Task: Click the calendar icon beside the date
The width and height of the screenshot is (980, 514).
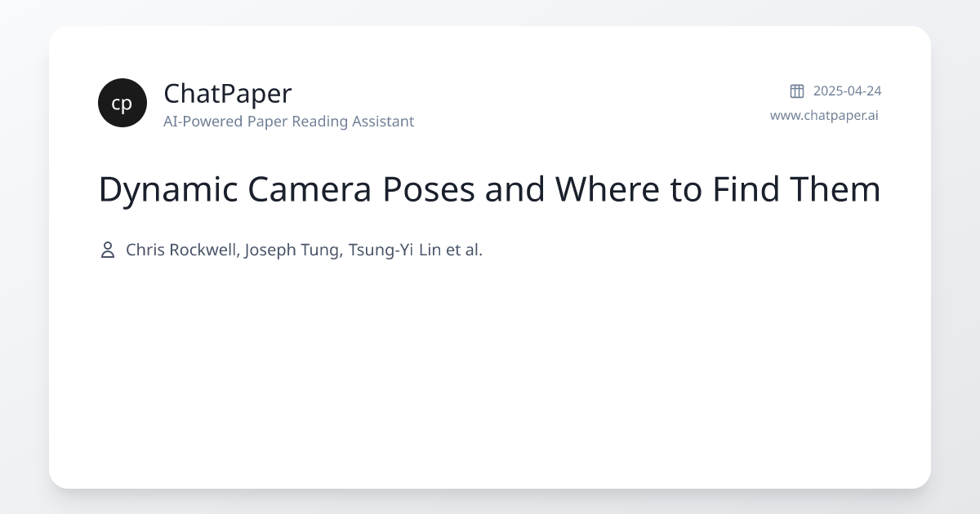Action: tap(796, 91)
